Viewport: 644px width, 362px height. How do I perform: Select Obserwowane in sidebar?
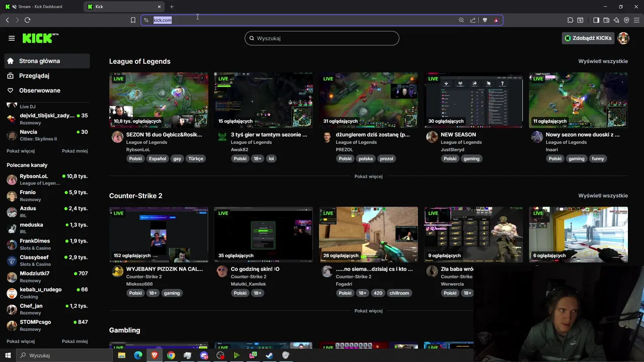coord(48,90)
